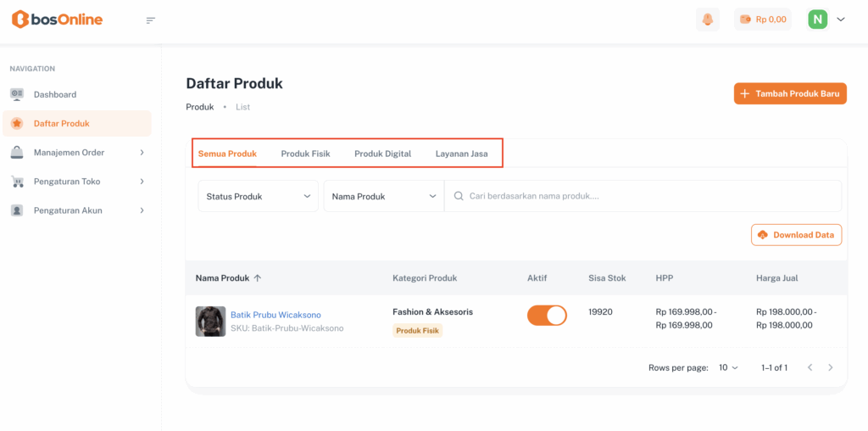
Task: Switch to the Produk Fisik tab
Action: coord(305,154)
